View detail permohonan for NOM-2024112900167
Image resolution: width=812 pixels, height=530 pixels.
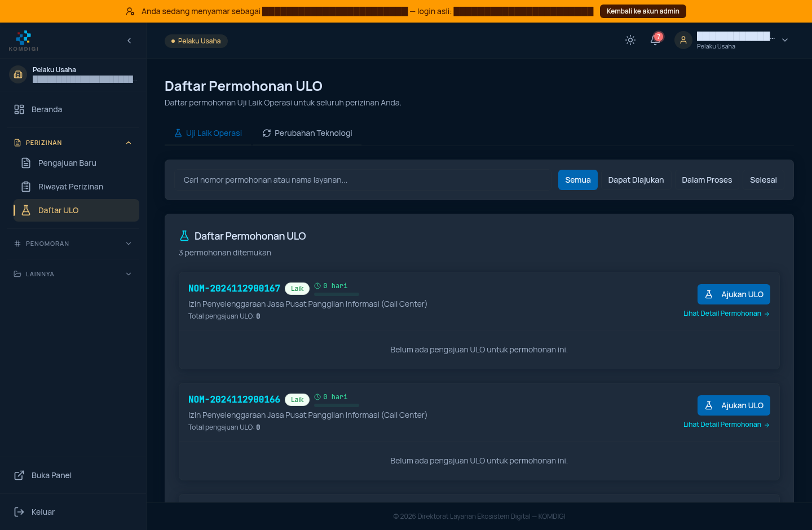point(726,313)
